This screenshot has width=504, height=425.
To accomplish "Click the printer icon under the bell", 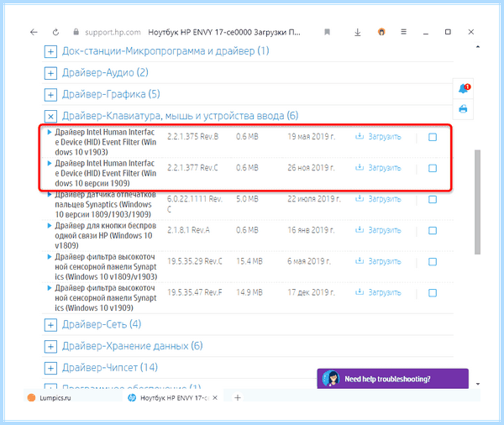I will point(463,109).
